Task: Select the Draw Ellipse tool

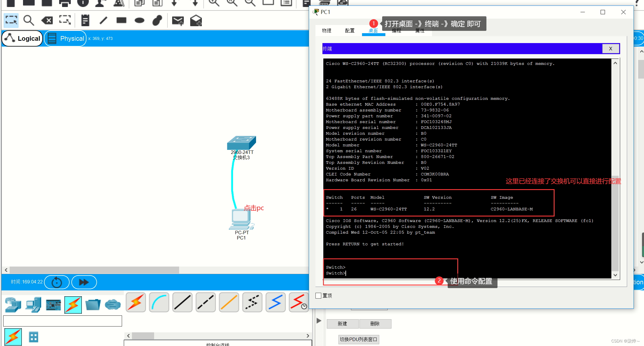Action: point(140,20)
